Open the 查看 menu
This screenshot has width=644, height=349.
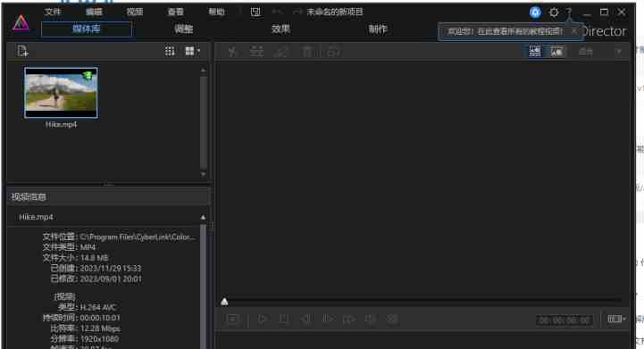(176, 12)
